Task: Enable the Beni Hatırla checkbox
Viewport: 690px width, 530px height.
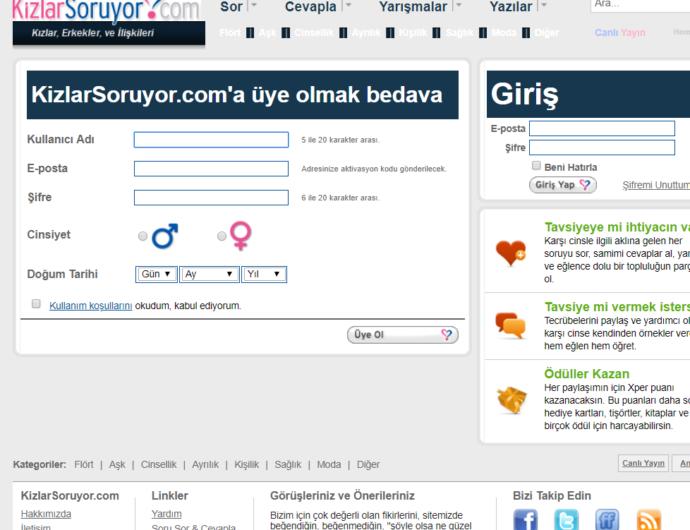Action: pyautogui.click(x=536, y=166)
